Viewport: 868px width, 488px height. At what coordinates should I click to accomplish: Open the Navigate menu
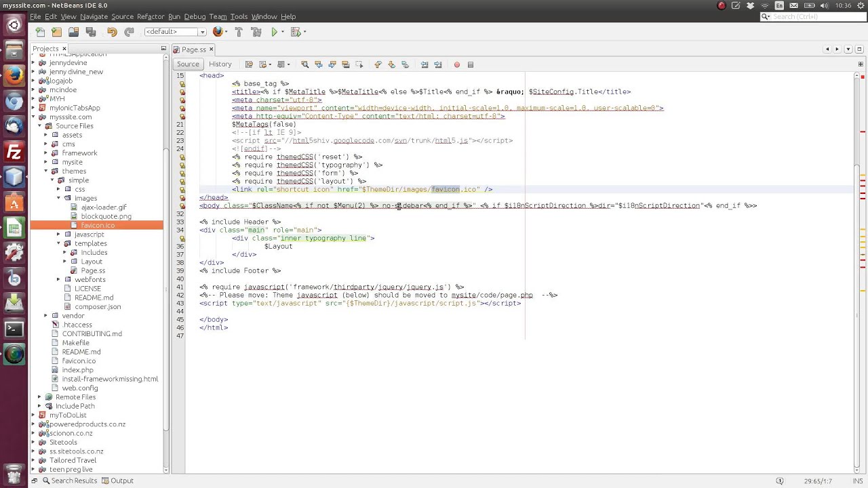[94, 16]
